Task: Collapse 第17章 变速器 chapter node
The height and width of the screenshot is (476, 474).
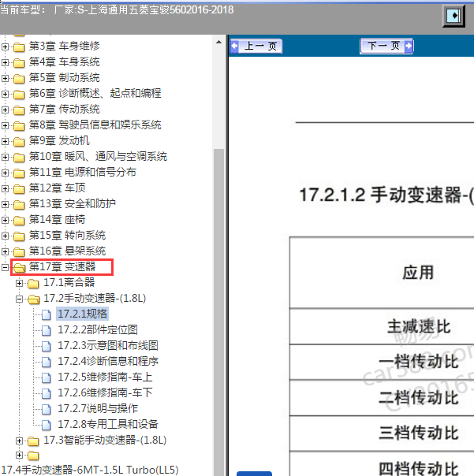Action: [x=5, y=267]
